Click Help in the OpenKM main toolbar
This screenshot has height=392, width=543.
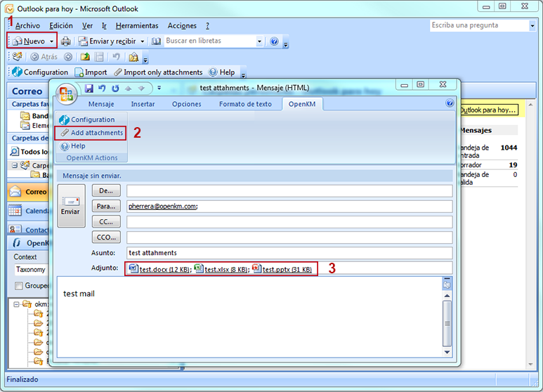tap(222, 72)
